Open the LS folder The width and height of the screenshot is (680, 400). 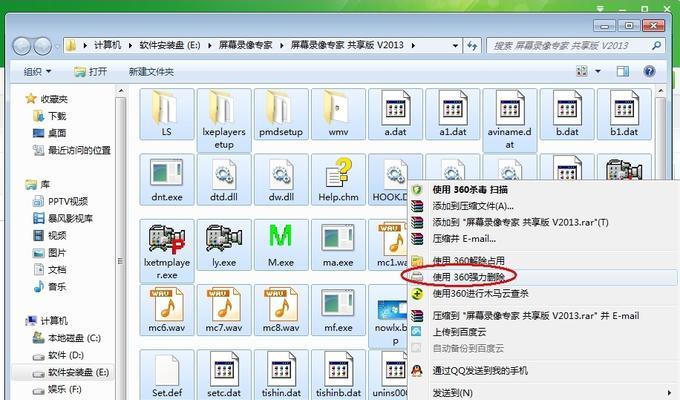167,114
